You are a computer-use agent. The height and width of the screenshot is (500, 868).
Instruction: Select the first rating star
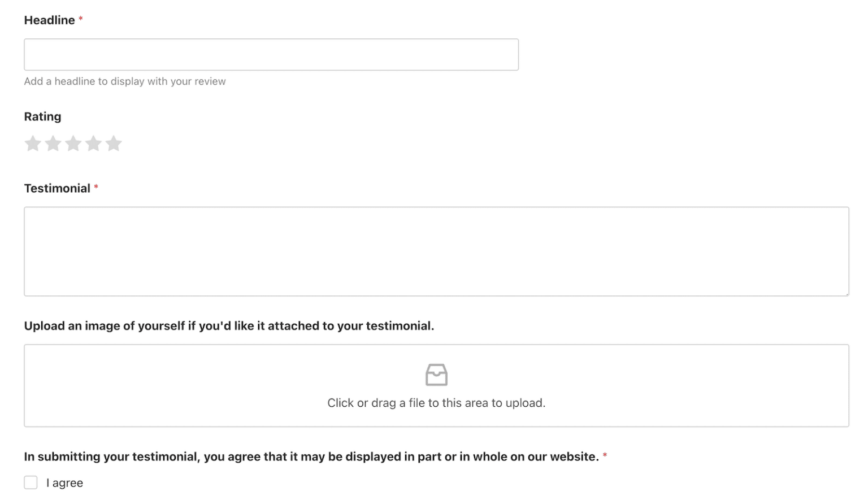point(33,144)
